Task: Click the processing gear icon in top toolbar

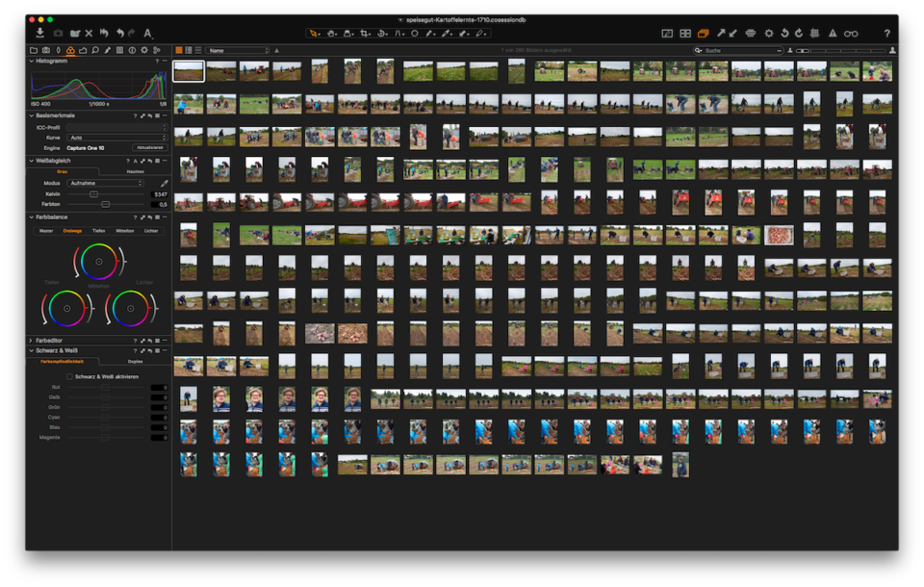Action: pos(769,34)
